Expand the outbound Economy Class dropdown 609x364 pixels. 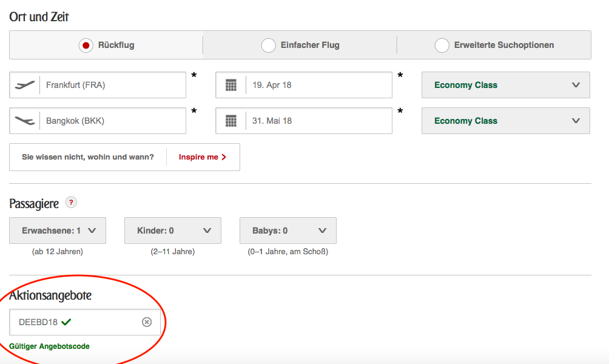[505, 85]
